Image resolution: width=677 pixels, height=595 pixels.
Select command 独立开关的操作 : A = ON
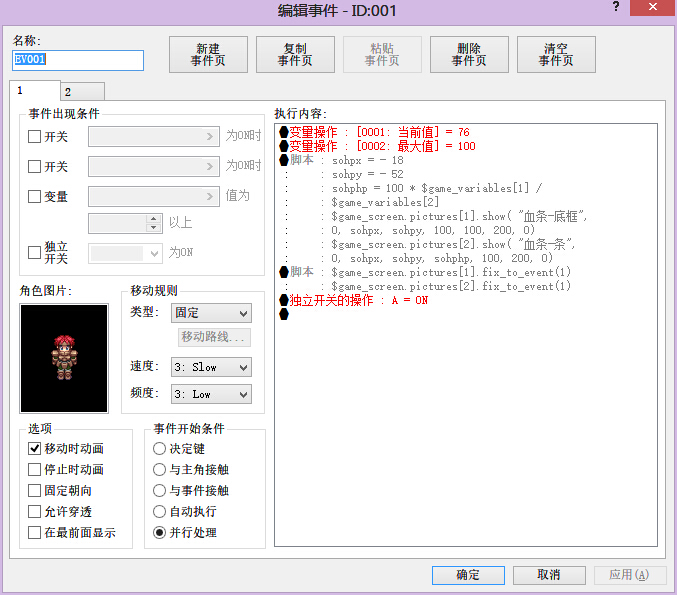click(x=354, y=301)
